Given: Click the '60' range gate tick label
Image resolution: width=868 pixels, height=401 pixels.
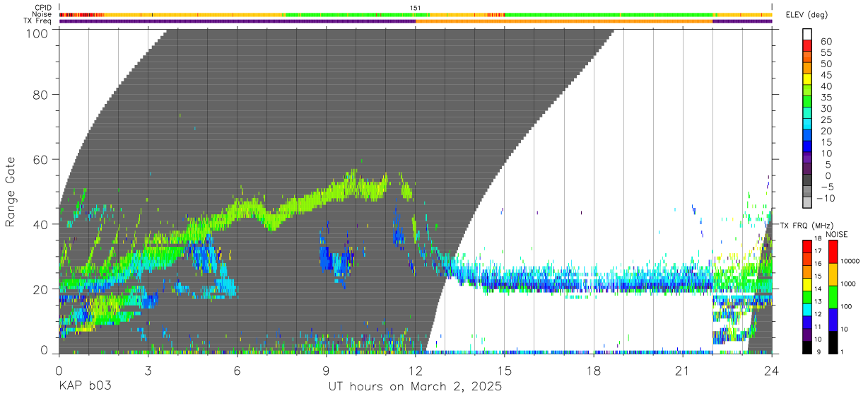Looking at the screenshot, I should pyautogui.click(x=42, y=159).
